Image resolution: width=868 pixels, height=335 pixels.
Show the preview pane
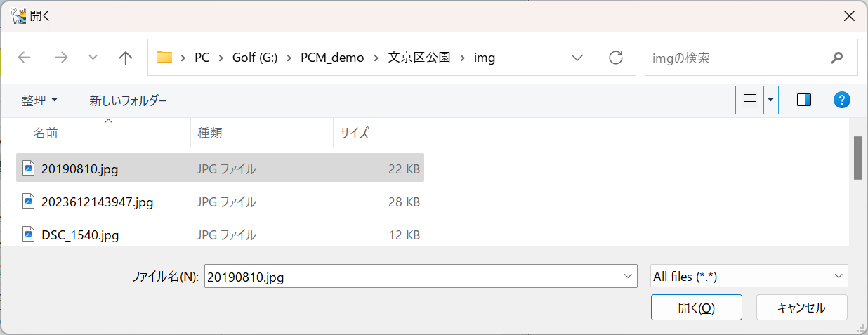coord(804,100)
